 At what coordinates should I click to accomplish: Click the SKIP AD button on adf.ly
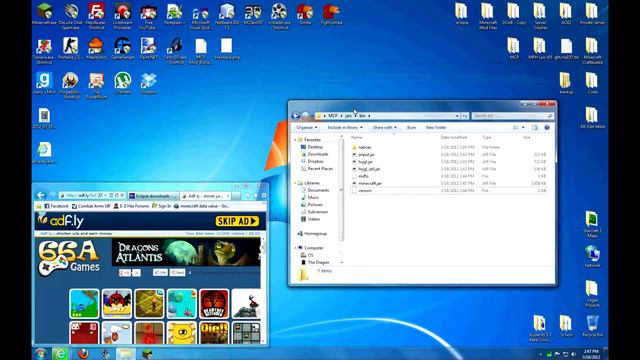point(237,221)
